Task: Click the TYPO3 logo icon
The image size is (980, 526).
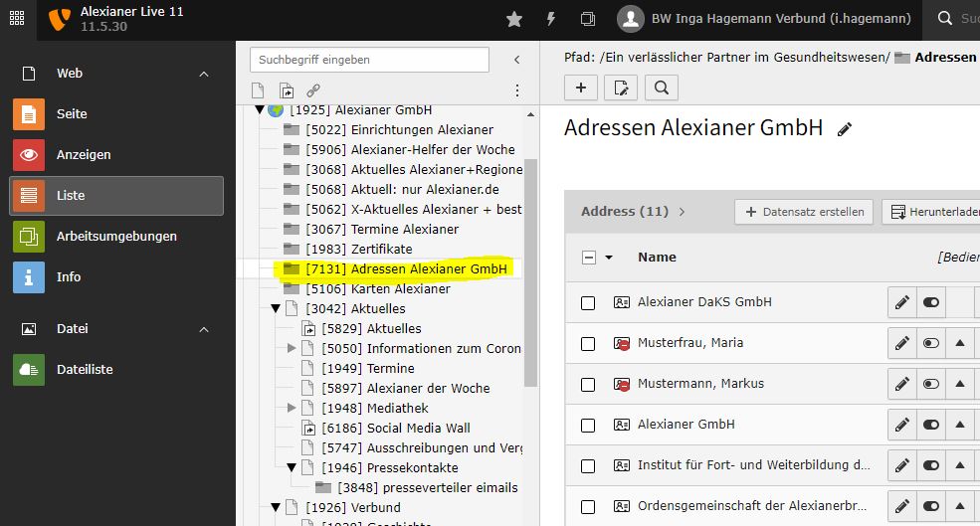Action: (60, 19)
